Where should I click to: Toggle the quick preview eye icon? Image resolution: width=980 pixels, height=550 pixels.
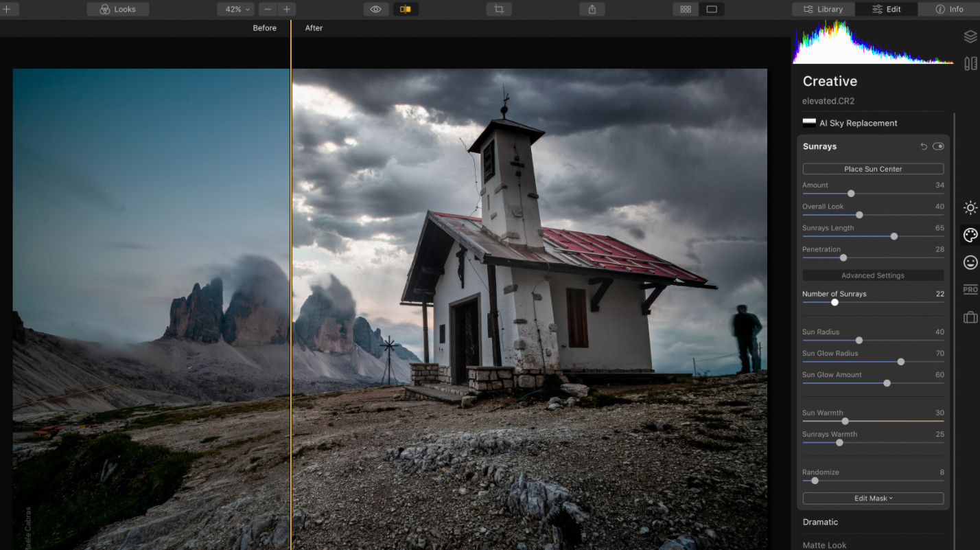[x=375, y=9]
